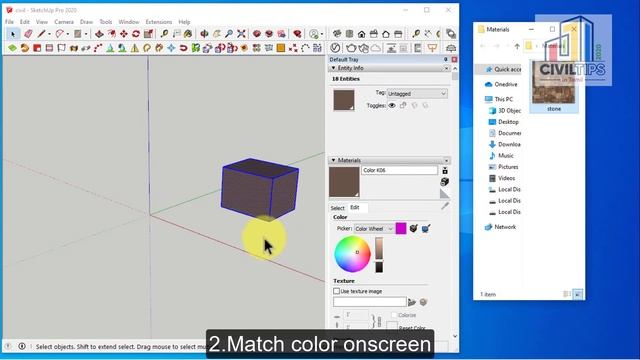
Task: Choose the Rotate tool
Action: point(136,34)
